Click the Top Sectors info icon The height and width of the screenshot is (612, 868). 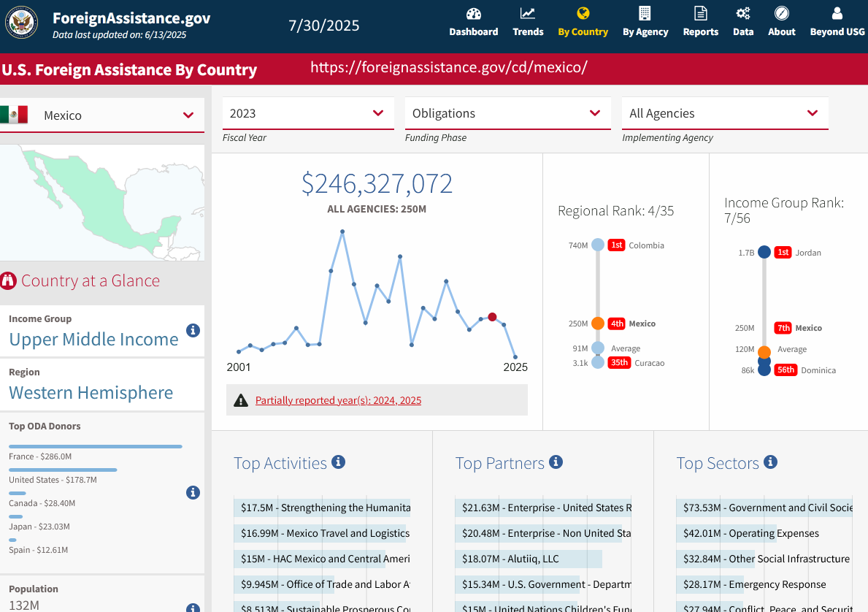click(x=770, y=462)
